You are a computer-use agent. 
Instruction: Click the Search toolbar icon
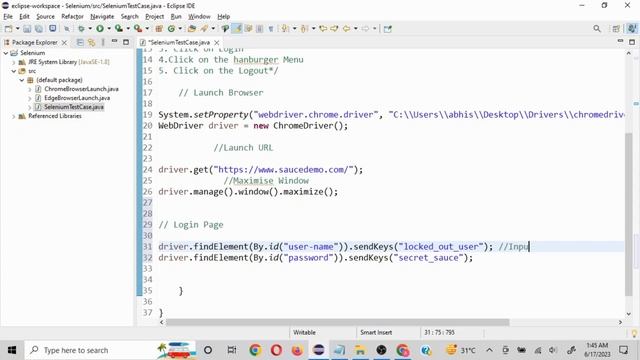[204, 29]
